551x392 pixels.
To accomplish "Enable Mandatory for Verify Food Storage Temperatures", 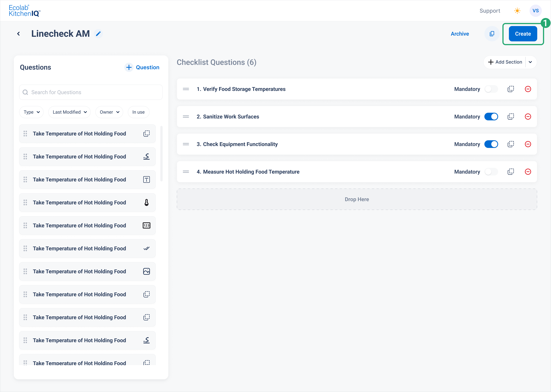I will [491, 89].
